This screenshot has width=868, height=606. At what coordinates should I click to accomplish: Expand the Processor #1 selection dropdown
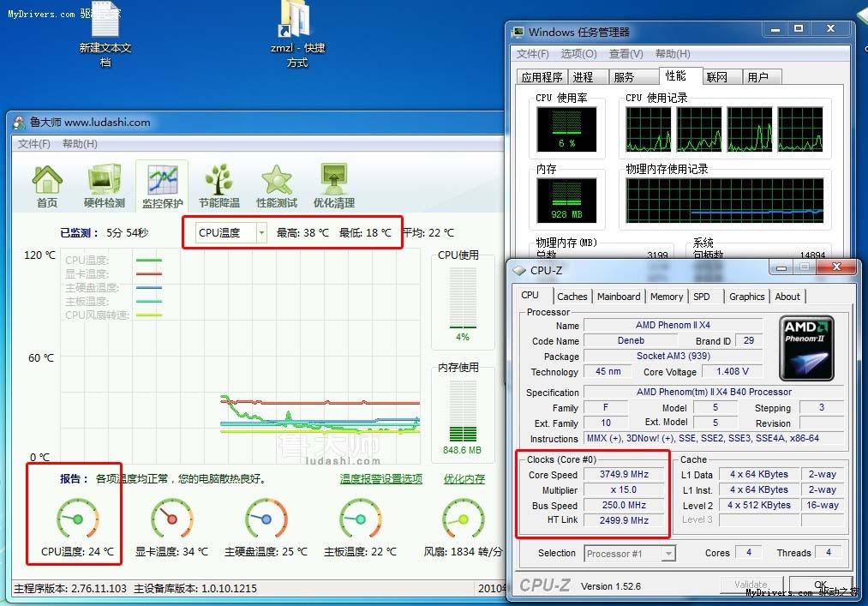pyautogui.click(x=668, y=554)
